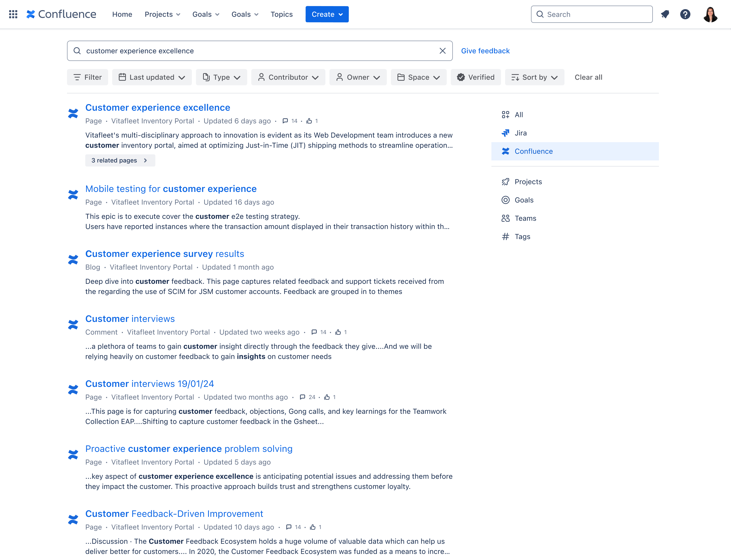Expand the Space filter dropdown
This screenshot has width=731, height=560.
[418, 77]
